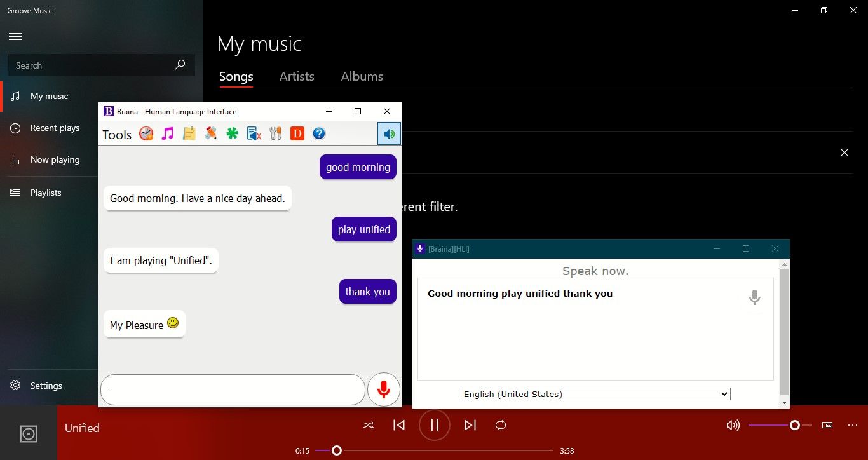Click the Braina chat text input field
Image resolution: width=868 pixels, height=460 pixels.
pyautogui.click(x=233, y=389)
